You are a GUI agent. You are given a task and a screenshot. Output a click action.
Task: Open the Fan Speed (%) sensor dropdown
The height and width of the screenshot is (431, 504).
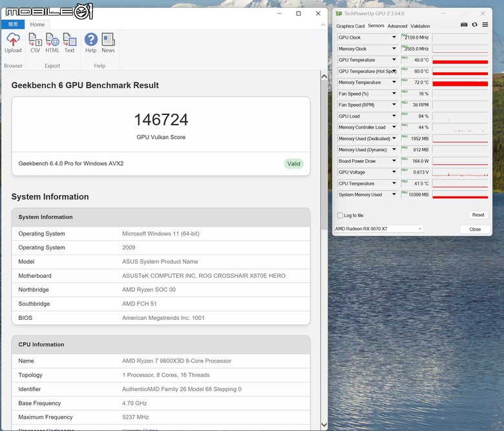(394, 94)
